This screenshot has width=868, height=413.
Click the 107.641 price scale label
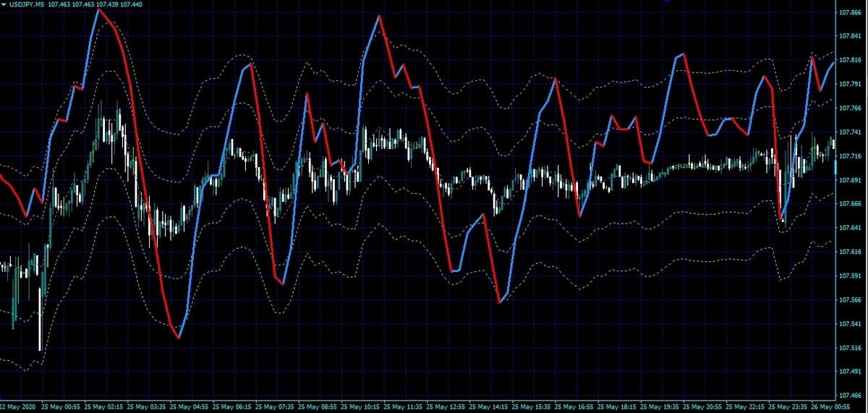(x=849, y=228)
